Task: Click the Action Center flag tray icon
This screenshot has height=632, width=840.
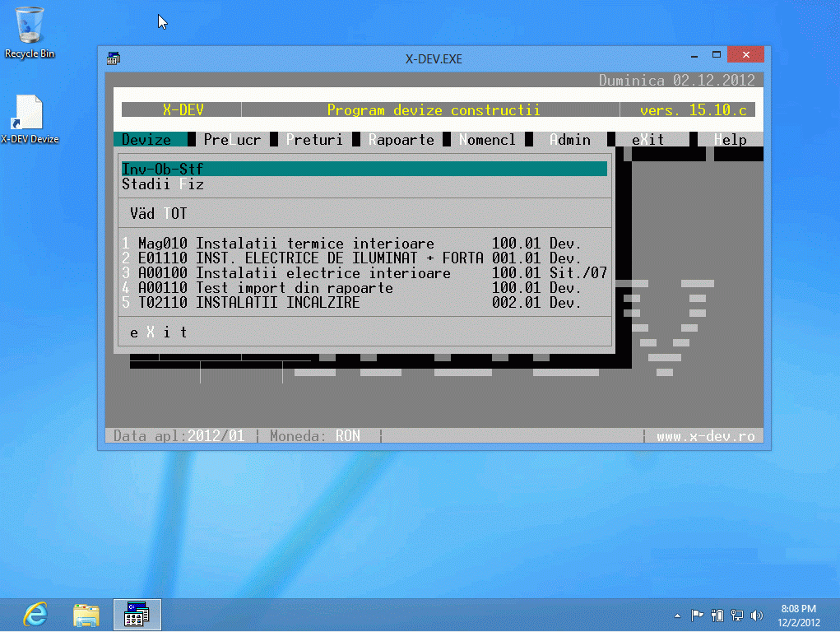Action: point(697,615)
